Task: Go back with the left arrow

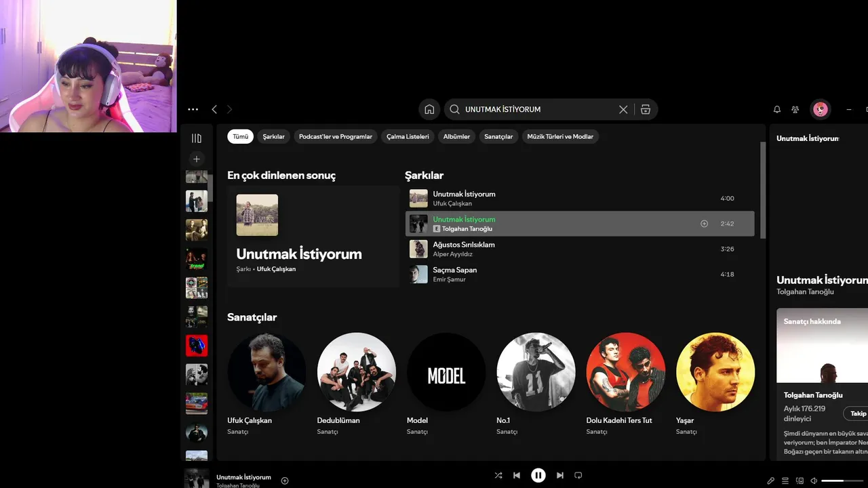Action: [214, 109]
